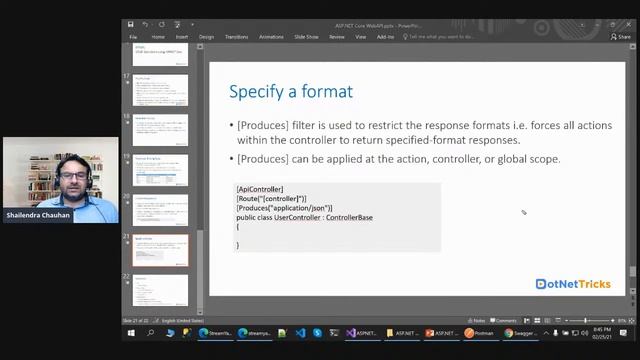
Task: Click the Redo icon in title bar
Action: click(x=162, y=24)
